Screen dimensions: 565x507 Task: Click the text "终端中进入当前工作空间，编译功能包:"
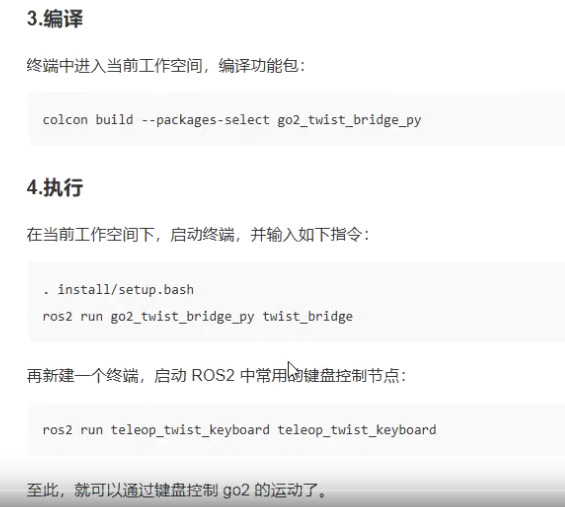[x=166, y=66]
